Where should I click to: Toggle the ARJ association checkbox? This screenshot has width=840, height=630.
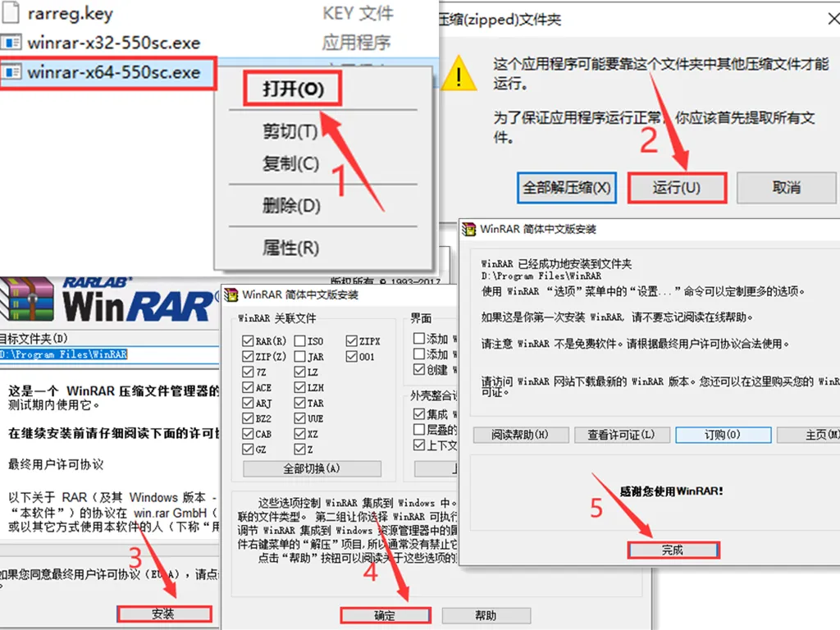248,402
